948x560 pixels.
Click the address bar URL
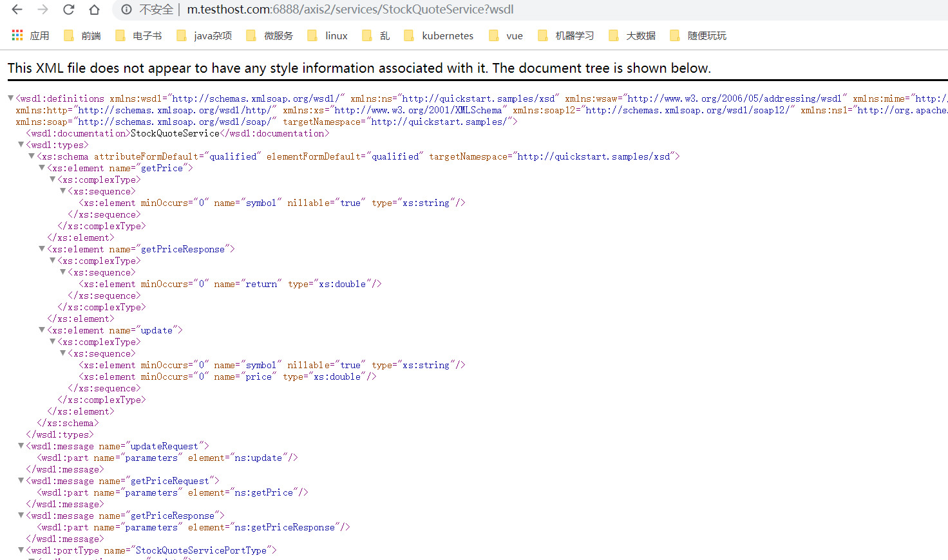click(350, 10)
